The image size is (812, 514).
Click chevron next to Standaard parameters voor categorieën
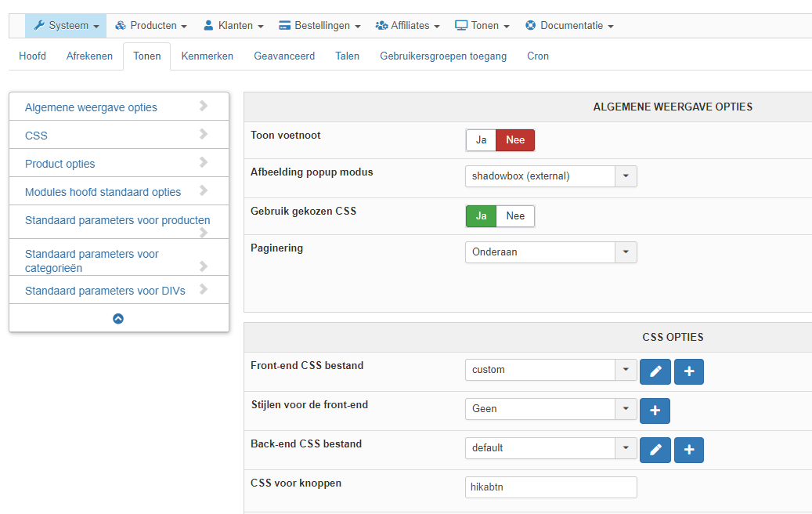(x=204, y=266)
